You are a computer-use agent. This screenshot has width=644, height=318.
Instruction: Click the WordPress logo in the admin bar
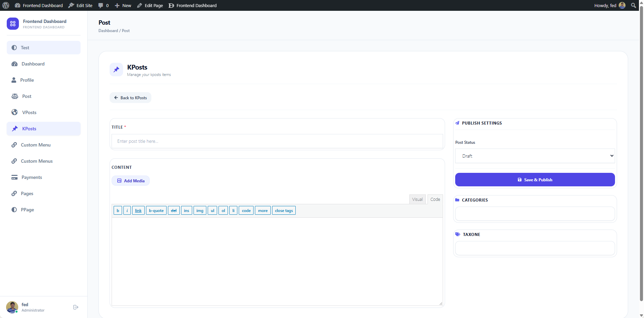pos(6,5)
